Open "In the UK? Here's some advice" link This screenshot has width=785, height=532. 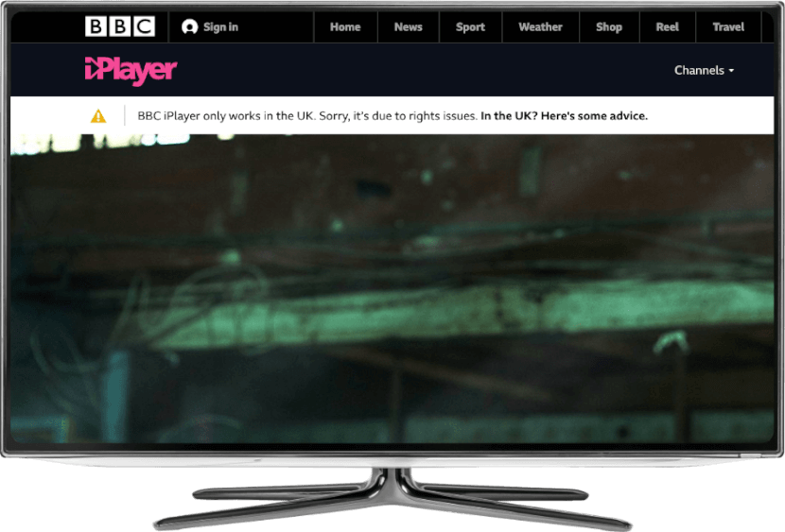click(x=565, y=116)
